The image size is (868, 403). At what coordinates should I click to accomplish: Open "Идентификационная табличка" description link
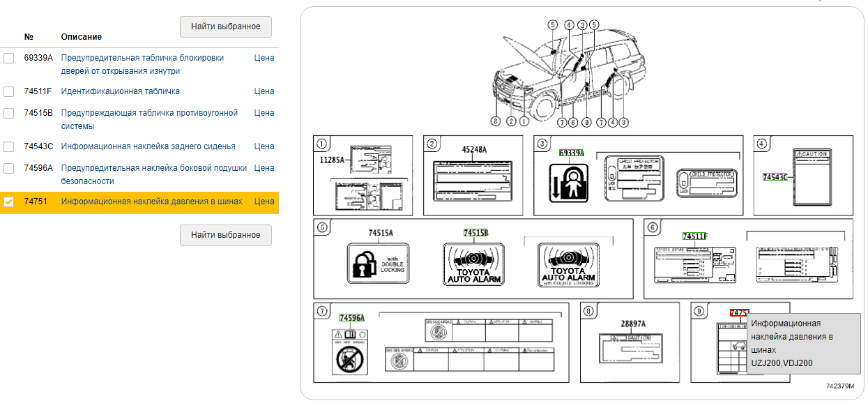[x=120, y=91]
